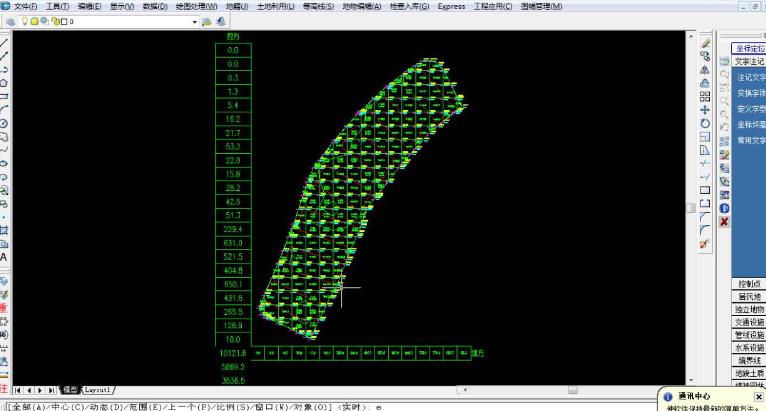Image resolution: width=766 pixels, height=411 pixels.
Task: Activate the text annotation 'A' tool
Action: [x=5, y=256]
